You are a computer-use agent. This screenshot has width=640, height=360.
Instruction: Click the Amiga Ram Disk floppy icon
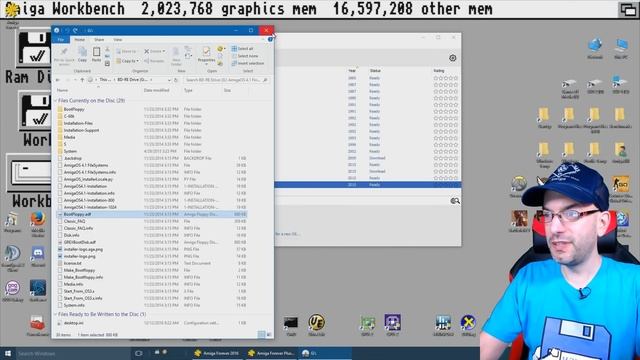click(35, 49)
